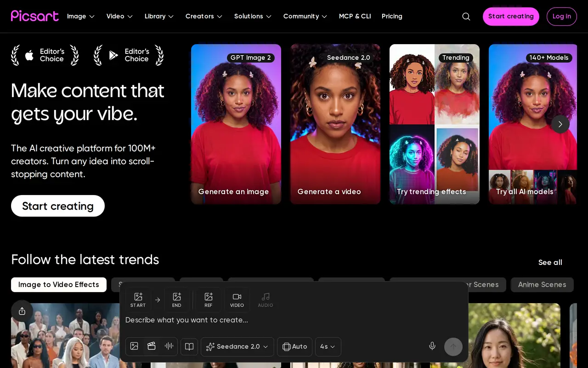Open the MCP & CLI page

click(355, 17)
